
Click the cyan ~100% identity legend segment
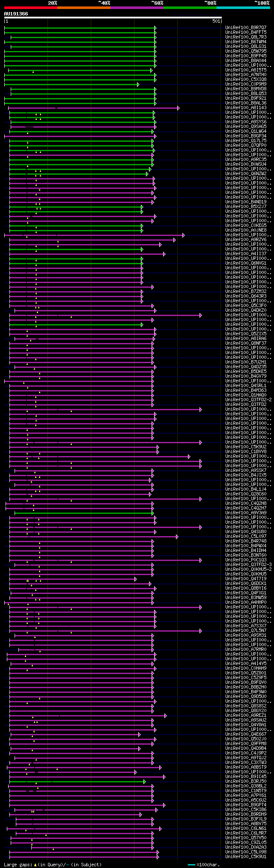243,7
